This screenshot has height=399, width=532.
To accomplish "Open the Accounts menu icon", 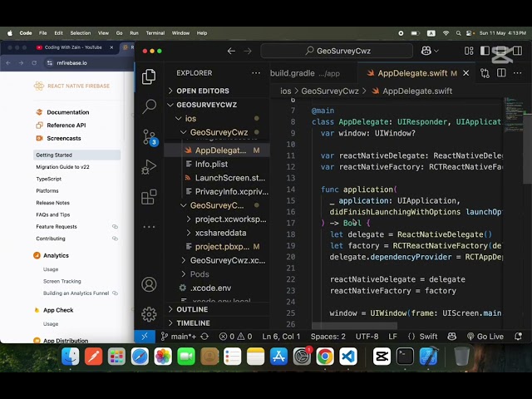I will (149, 284).
